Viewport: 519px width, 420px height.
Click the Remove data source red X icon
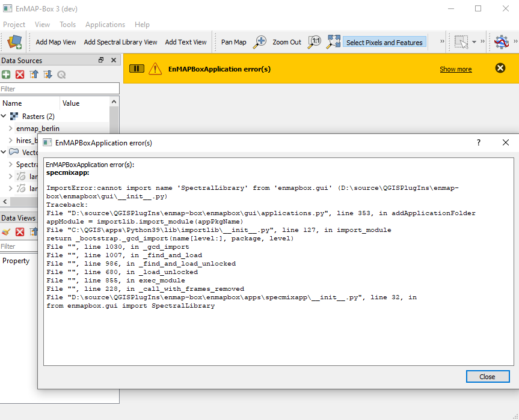pos(20,75)
